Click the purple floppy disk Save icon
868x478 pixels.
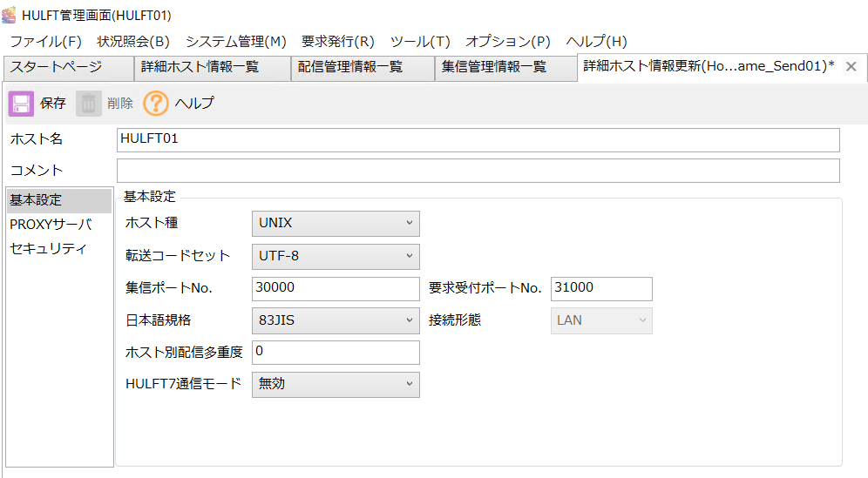point(21,104)
